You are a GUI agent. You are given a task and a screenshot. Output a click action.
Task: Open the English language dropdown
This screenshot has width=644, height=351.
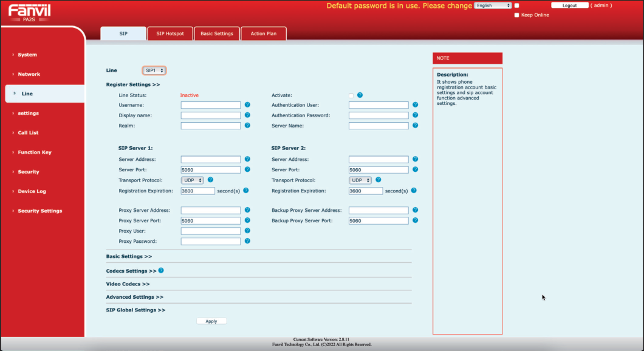pyautogui.click(x=493, y=5)
